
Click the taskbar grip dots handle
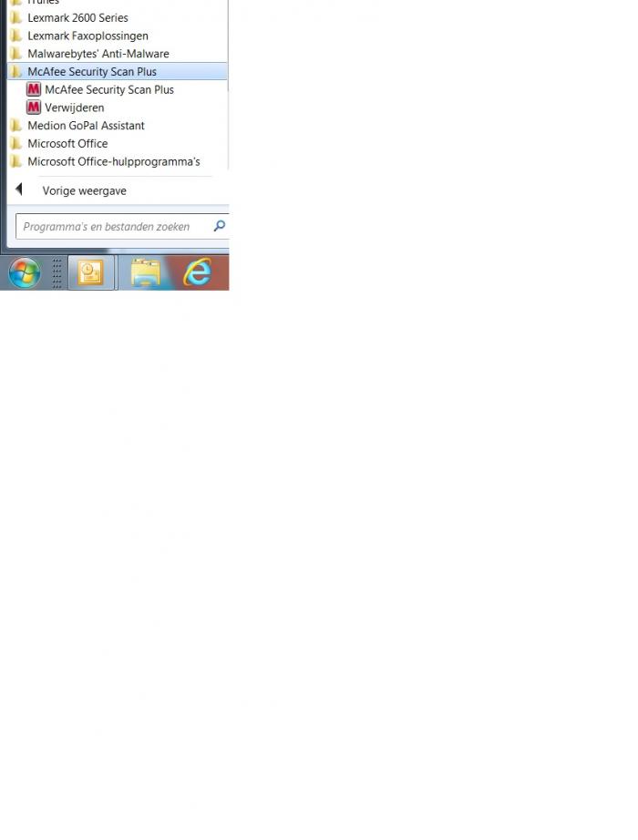tap(57, 273)
